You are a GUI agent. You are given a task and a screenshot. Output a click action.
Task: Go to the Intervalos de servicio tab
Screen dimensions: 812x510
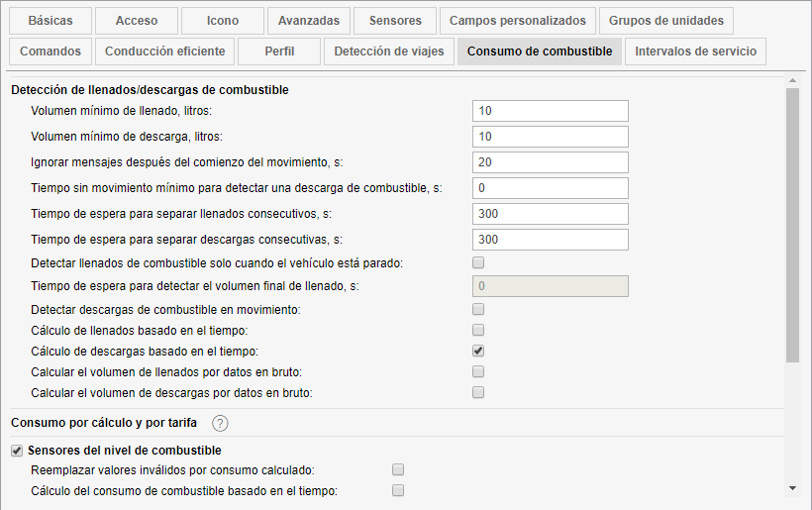[695, 51]
